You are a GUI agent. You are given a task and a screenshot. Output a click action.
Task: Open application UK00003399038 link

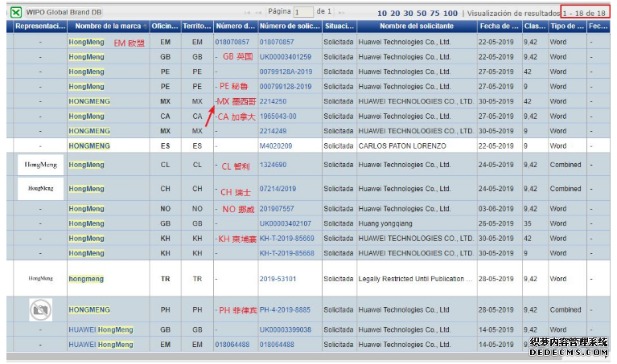coord(286,329)
